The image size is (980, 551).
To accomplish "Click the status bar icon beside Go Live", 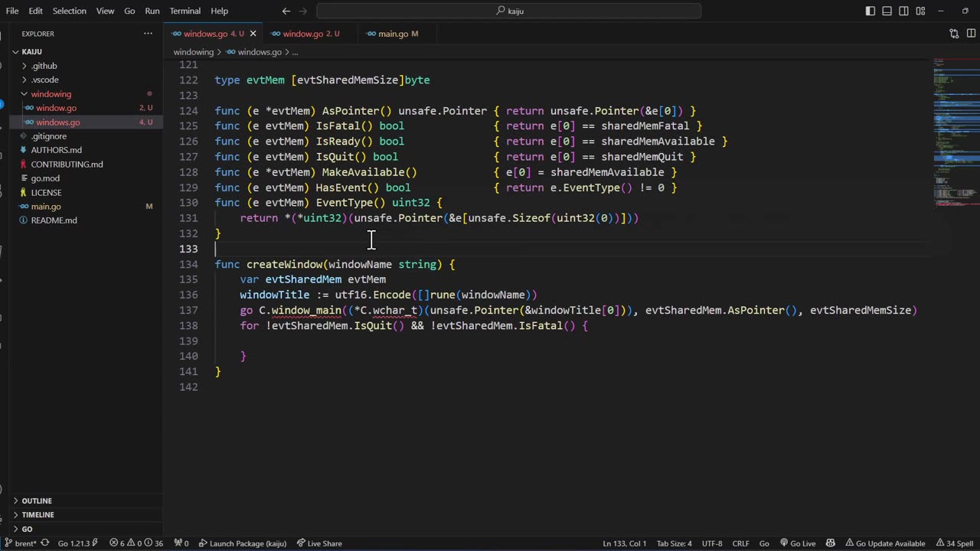I will coord(829,543).
